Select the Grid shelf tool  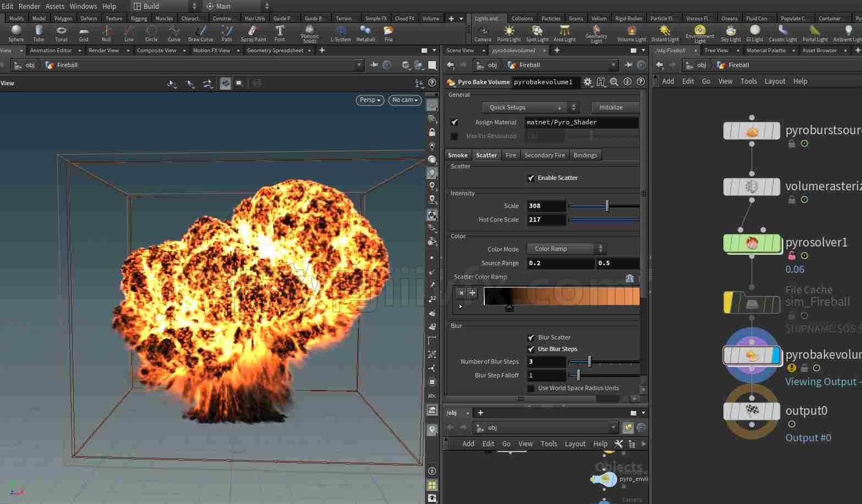[x=84, y=34]
